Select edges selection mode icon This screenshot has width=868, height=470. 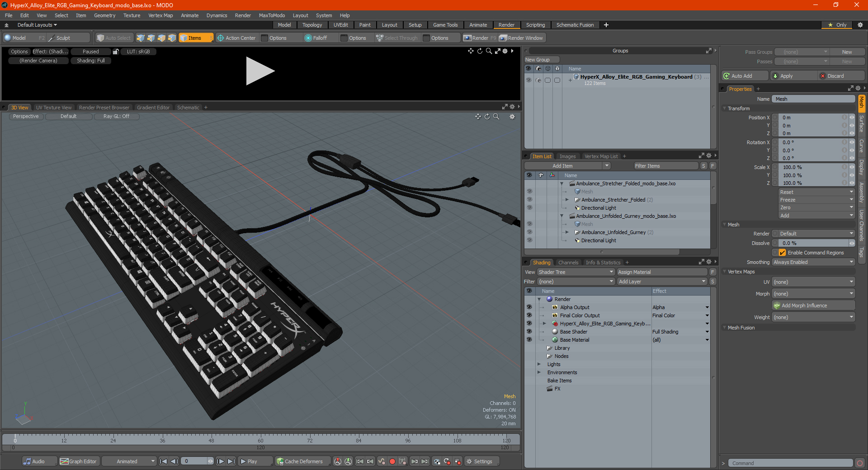pos(151,38)
